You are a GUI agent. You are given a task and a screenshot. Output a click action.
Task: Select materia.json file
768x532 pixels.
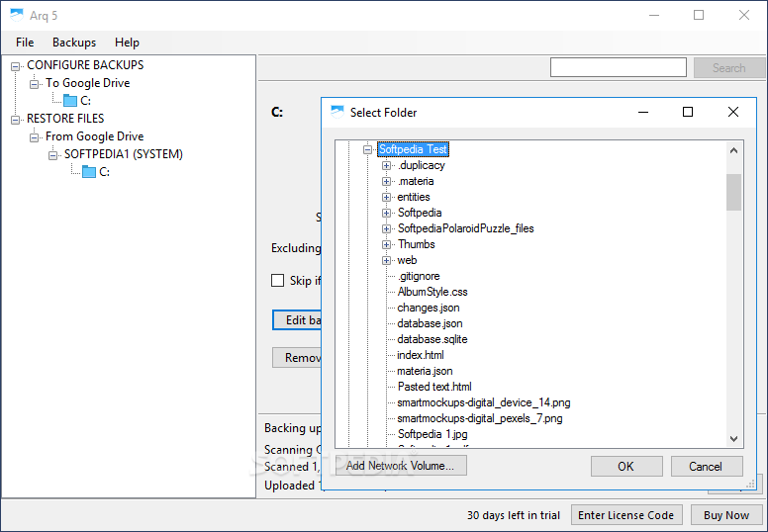point(425,371)
